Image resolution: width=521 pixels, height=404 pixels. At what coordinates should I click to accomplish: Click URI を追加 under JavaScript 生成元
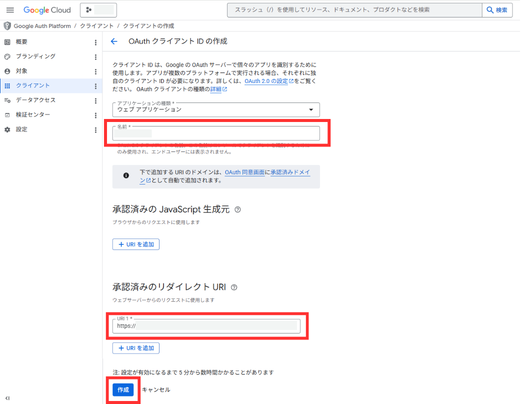pyautogui.click(x=136, y=244)
